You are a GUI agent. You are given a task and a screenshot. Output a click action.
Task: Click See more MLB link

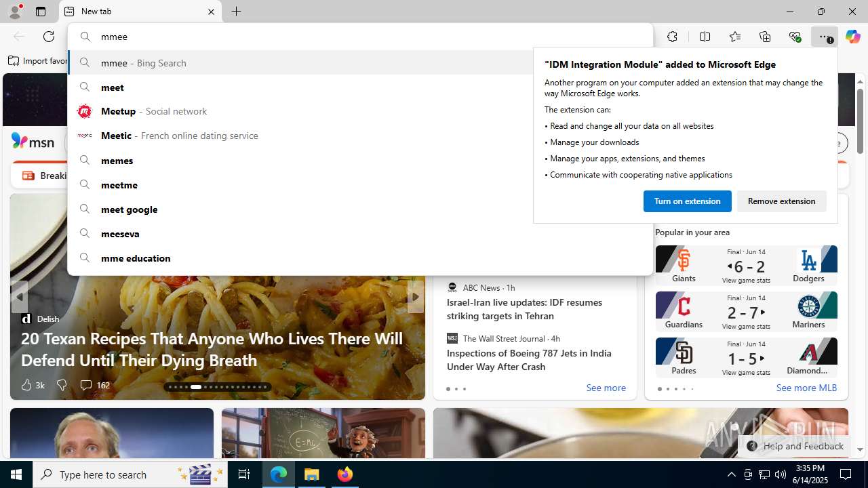click(x=806, y=388)
